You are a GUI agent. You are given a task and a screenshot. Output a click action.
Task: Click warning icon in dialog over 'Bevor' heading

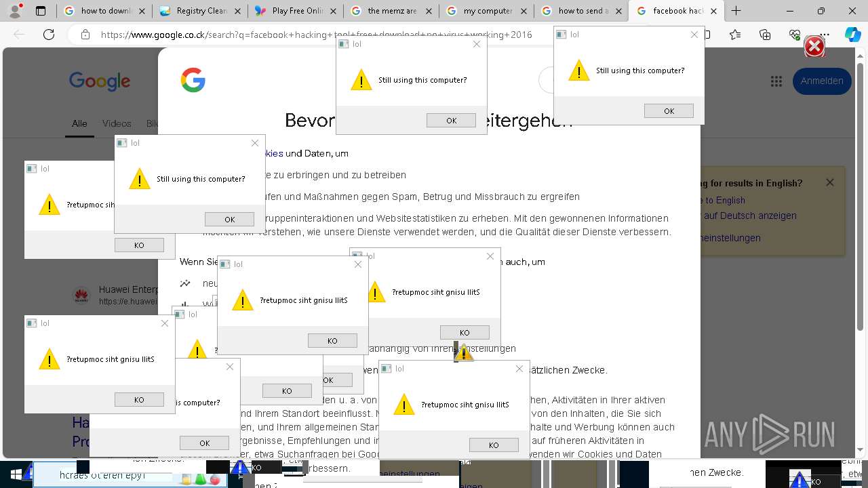pyautogui.click(x=361, y=80)
